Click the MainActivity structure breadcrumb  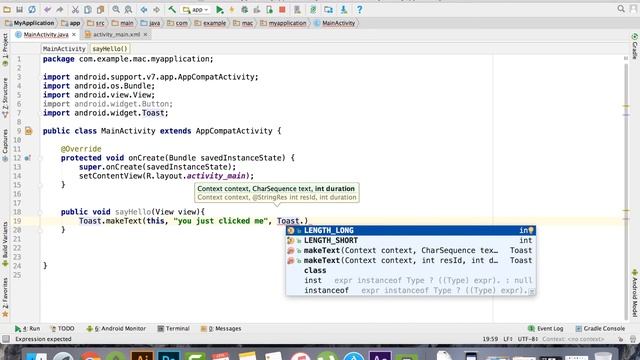[64, 49]
